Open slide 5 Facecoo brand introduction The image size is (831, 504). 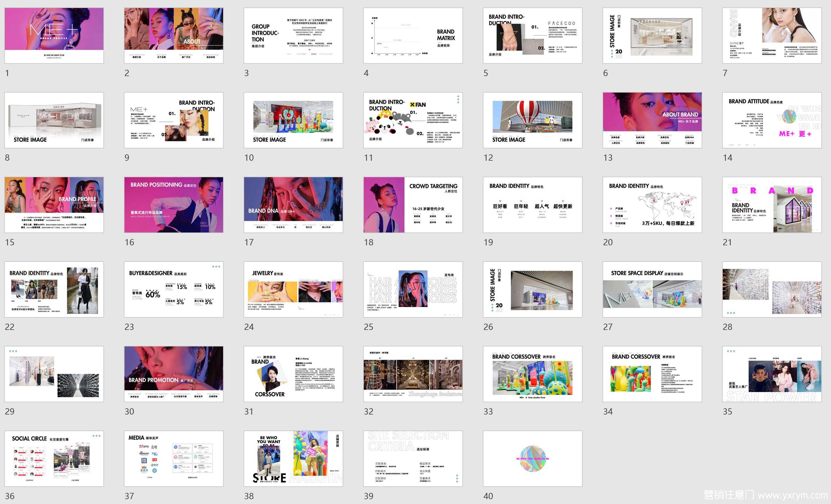point(532,35)
